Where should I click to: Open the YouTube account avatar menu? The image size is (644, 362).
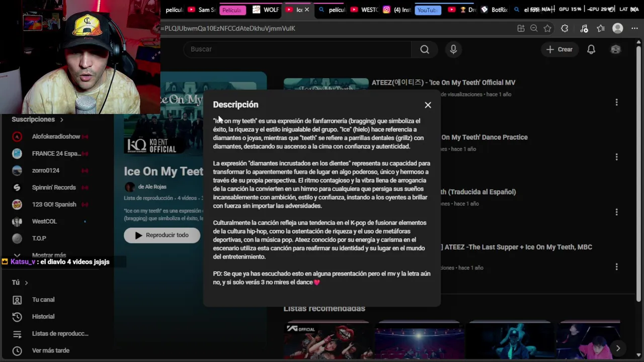615,49
